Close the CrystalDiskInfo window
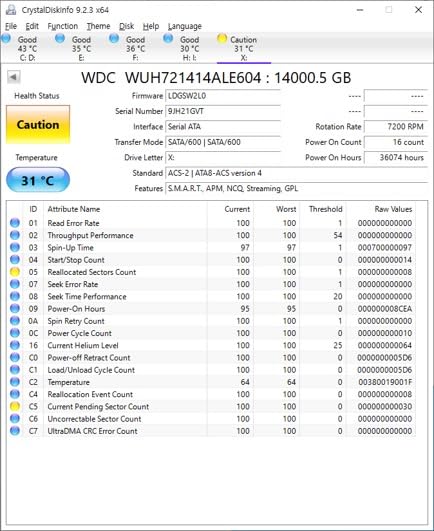Image resolution: width=434 pixels, height=531 pixels. point(418,10)
